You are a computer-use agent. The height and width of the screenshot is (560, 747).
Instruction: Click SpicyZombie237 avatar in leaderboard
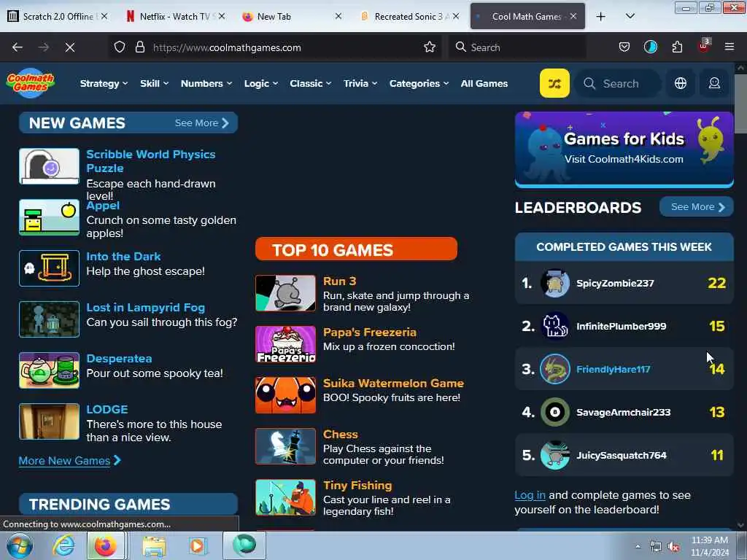point(554,283)
